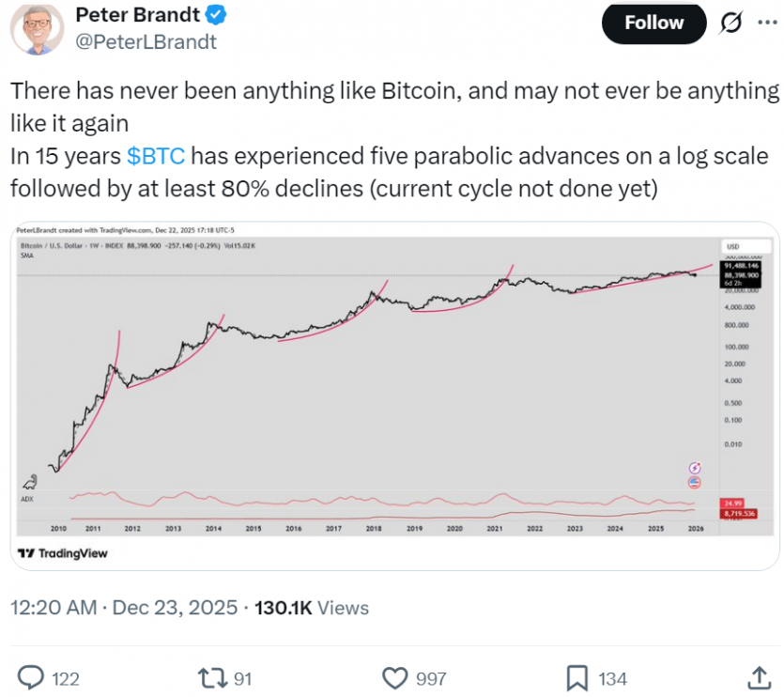Open the @PeterLBrandt handle link
This screenshot has width=784, height=697.
click(146, 41)
